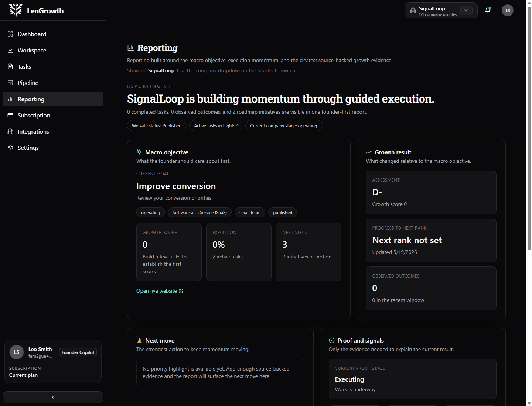This screenshot has height=406, width=532.
Task: Click the Observed Outcomes card
Action: [x=431, y=288]
